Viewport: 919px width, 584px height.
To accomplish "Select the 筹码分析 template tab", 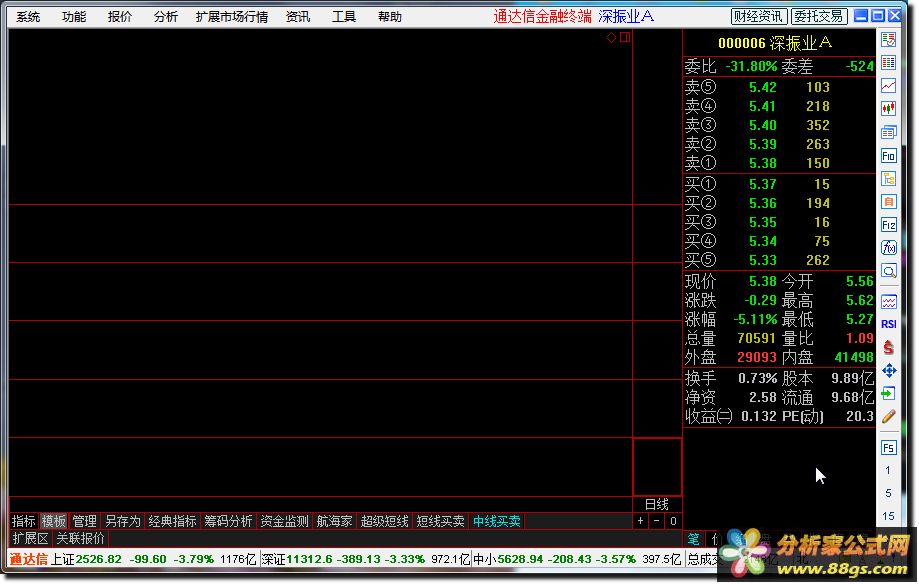I will (229, 521).
